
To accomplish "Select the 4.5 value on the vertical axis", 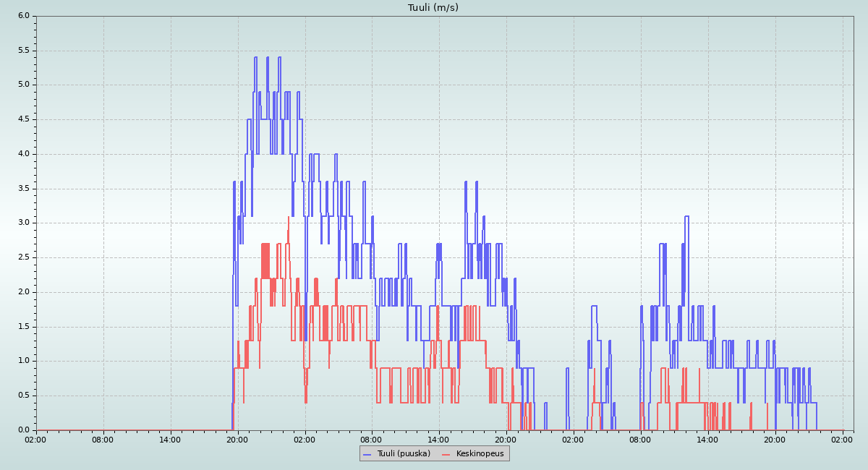I will [x=24, y=119].
